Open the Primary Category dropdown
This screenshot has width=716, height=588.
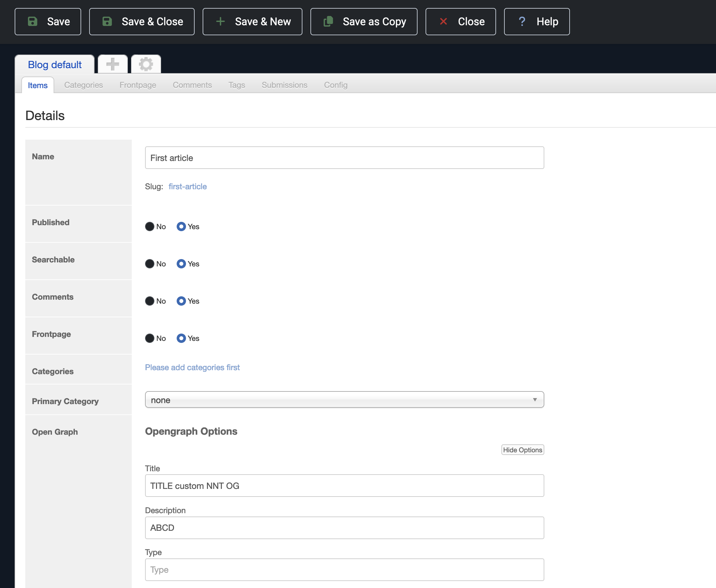tap(344, 400)
